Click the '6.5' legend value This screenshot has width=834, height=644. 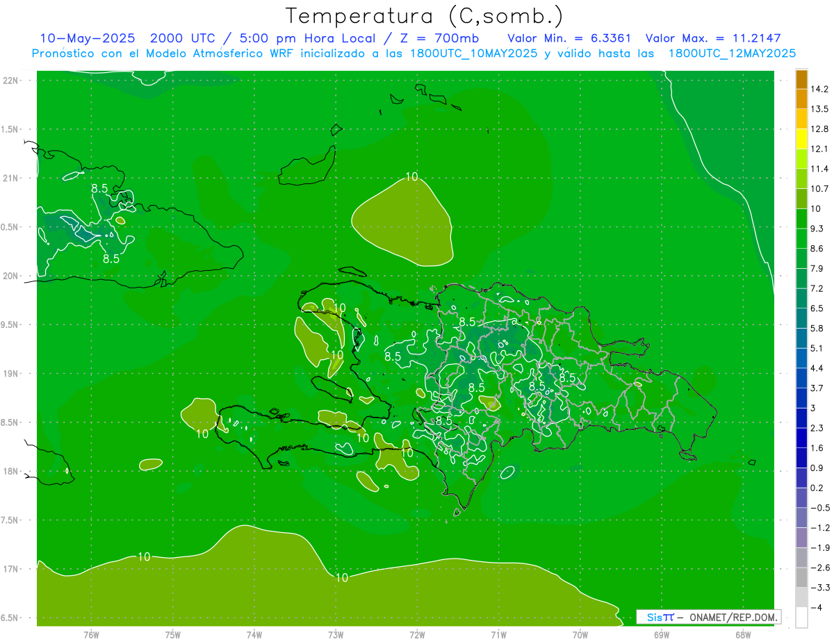click(x=818, y=308)
